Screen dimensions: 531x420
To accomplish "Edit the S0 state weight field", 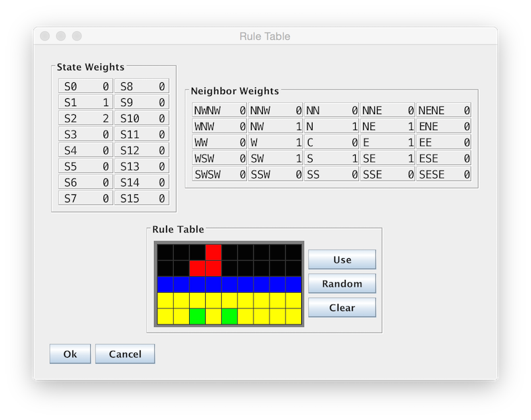I will coord(86,86).
